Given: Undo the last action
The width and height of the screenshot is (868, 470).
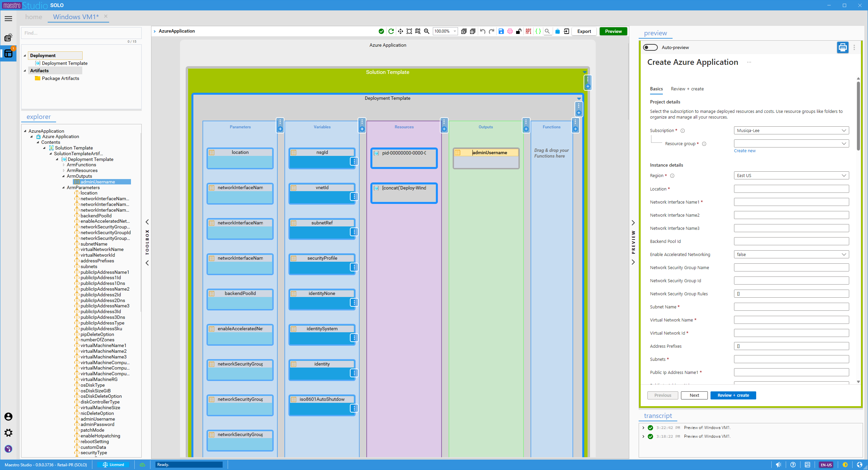Looking at the screenshot, I should (x=483, y=31).
